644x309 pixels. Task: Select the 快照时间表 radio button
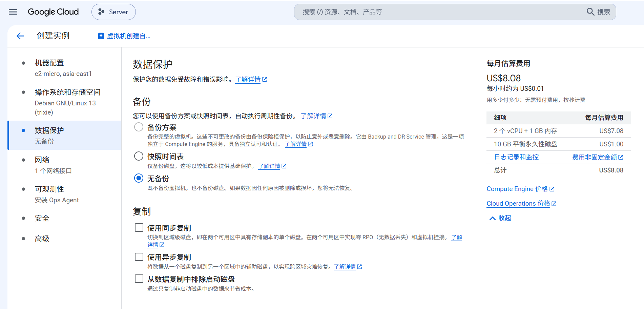click(x=139, y=156)
